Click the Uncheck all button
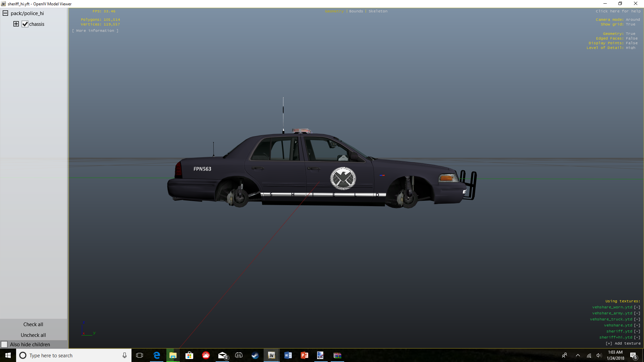 33,335
